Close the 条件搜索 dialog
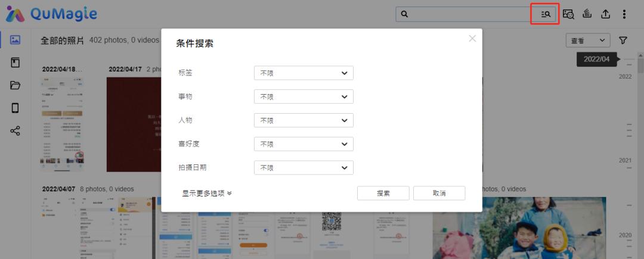This screenshot has width=644, height=259. tap(472, 39)
